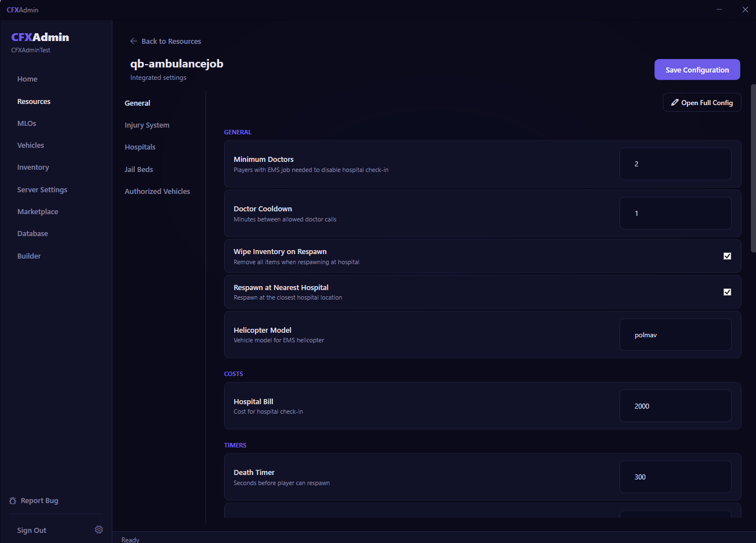Click the Minimum Doctors input field

[x=676, y=164]
